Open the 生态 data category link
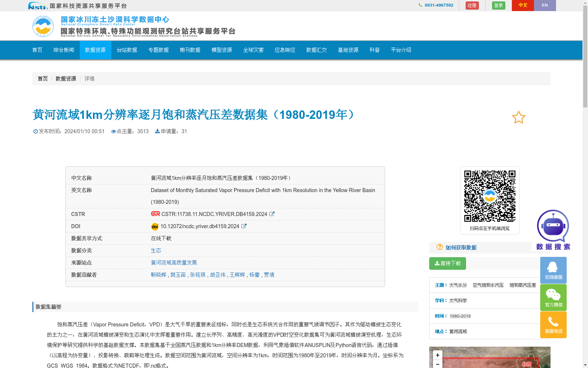 [156, 251]
